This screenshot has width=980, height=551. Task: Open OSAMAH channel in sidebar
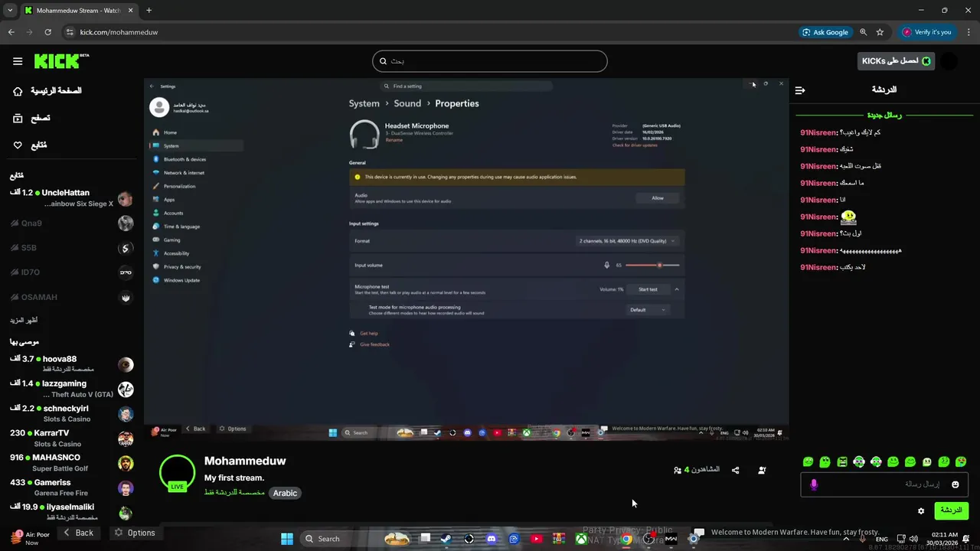pos(72,297)
